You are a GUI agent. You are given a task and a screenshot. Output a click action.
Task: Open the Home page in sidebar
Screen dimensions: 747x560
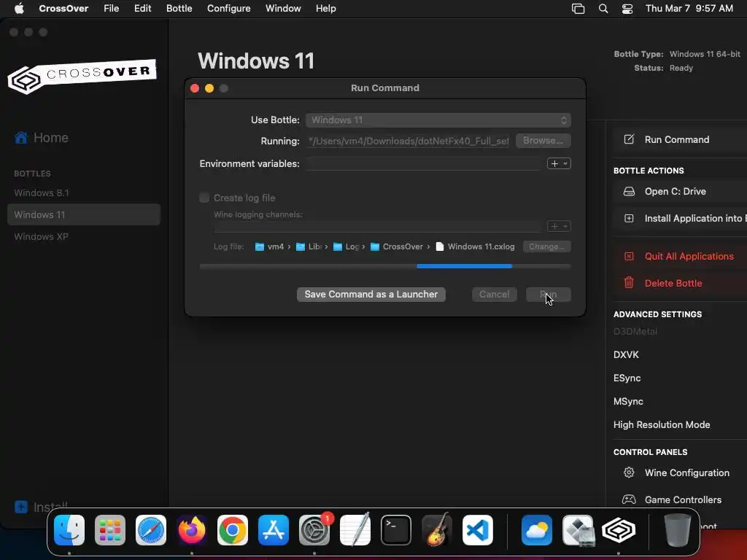click(41, 138)
